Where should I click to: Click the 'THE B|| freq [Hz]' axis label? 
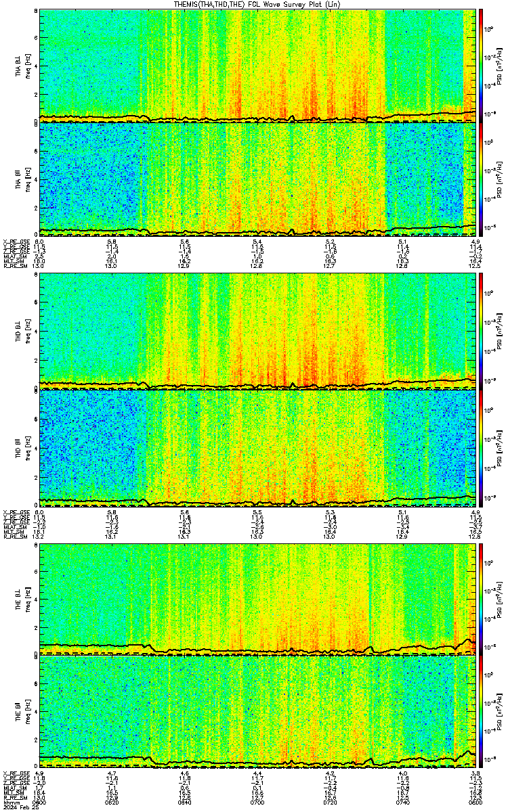coord(22,712)
